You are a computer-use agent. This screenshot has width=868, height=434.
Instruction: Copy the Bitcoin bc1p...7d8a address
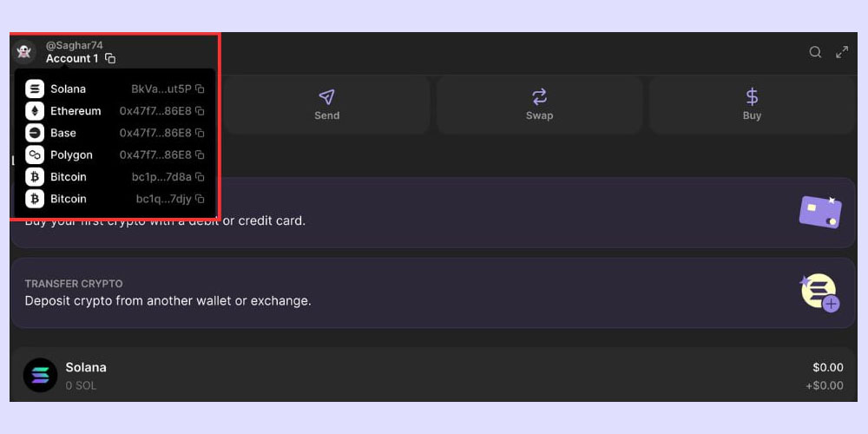[x=200, y=177]
